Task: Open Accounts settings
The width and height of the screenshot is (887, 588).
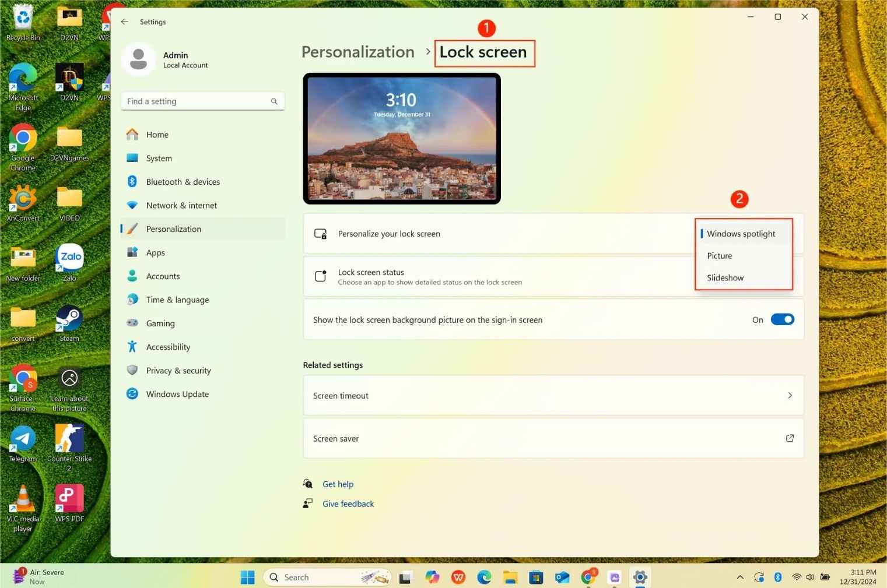Action: coord(163,276)
